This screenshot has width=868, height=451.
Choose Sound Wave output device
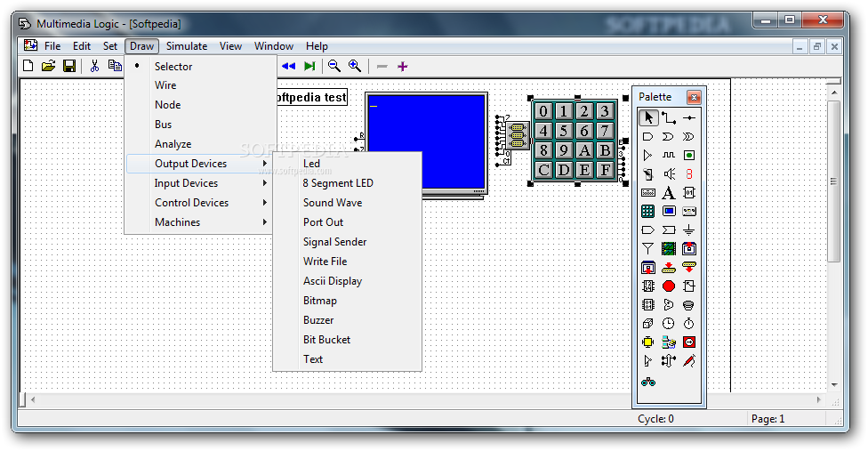[347, 203]
